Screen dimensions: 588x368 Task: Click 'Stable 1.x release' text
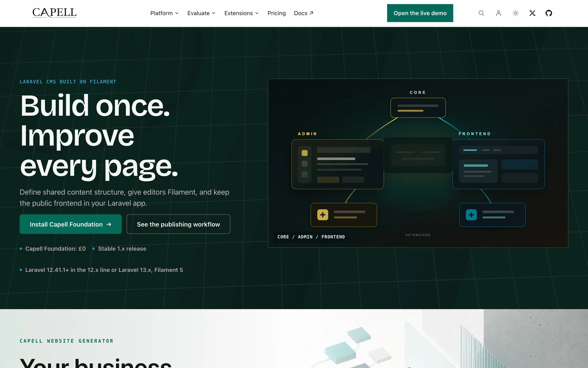(122, 249)
